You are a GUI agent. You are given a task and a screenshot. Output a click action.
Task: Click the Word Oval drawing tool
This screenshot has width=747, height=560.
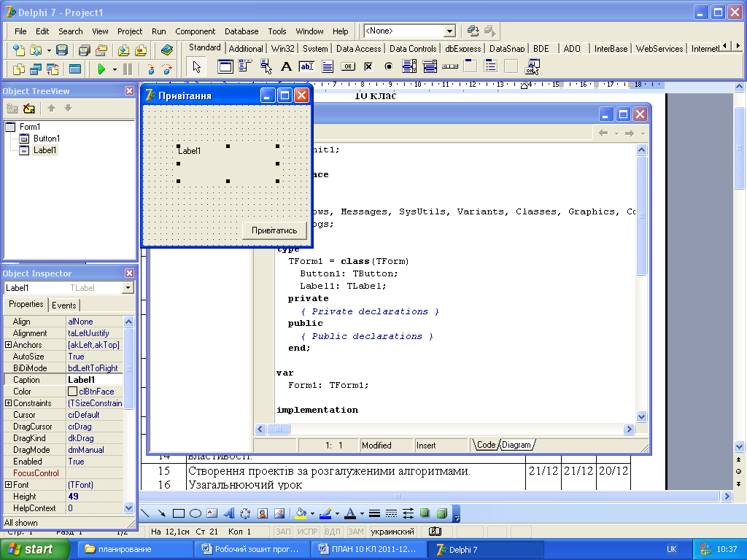[196, 513]
